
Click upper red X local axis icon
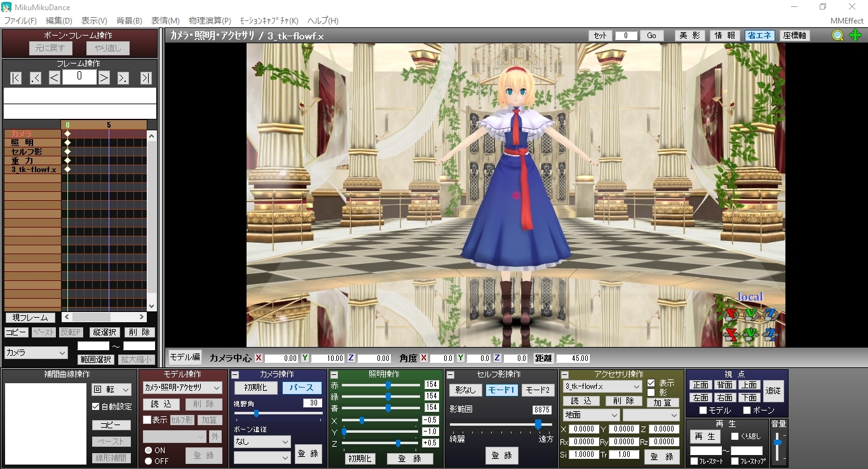click(x=731, y=313)
